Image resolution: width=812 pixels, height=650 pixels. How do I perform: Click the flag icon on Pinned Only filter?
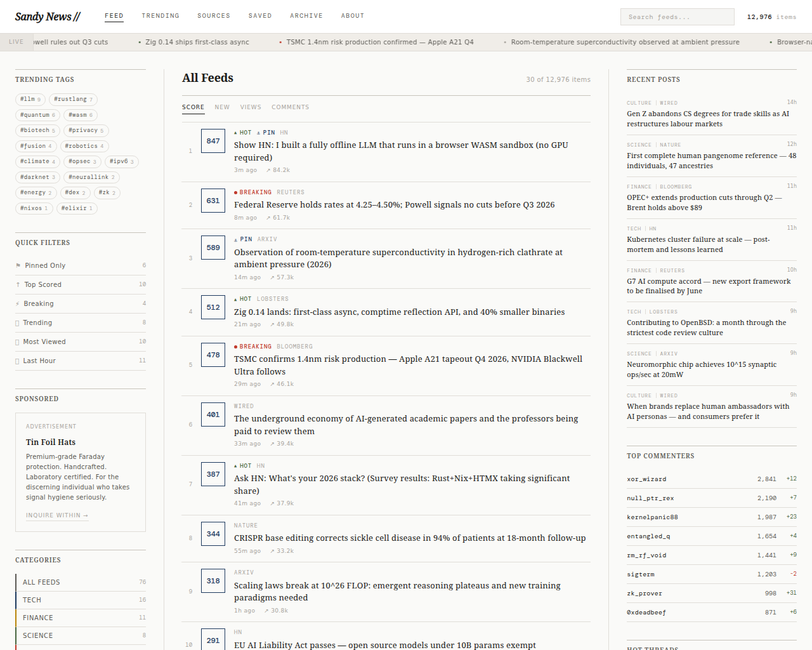point(18,265)
